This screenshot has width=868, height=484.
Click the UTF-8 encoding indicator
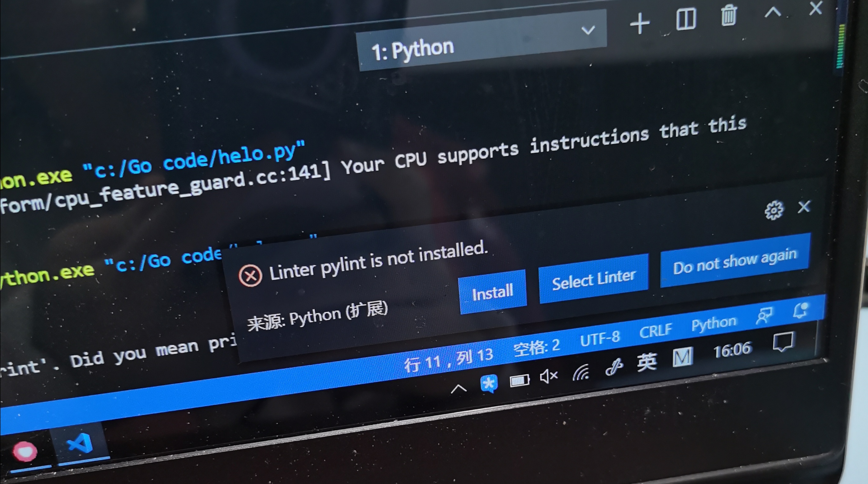(600, 339)
